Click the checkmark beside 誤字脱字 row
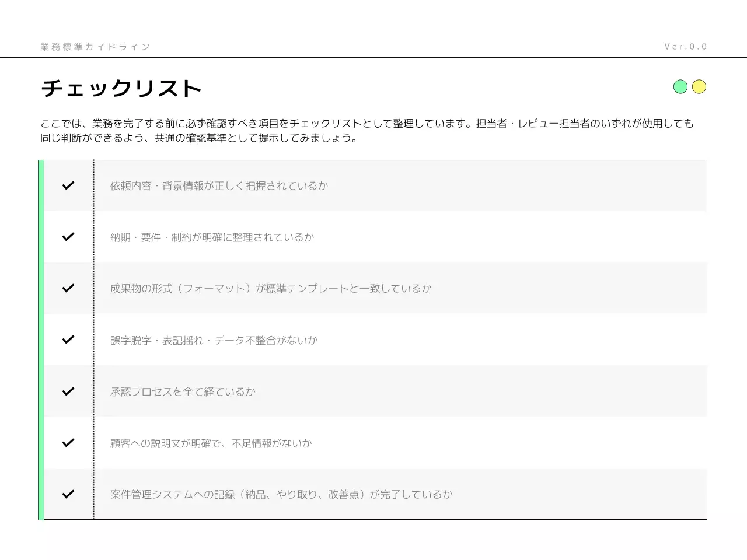Screen dimensions: 747x560 click(x=68, y=339)
